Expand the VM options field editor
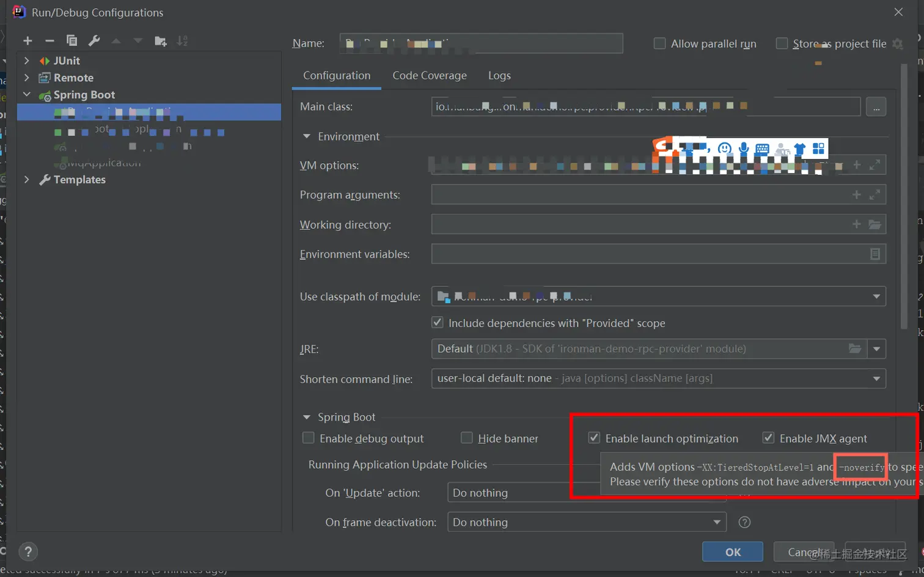Viewport: 924px width, 577px height. [875, 165]
